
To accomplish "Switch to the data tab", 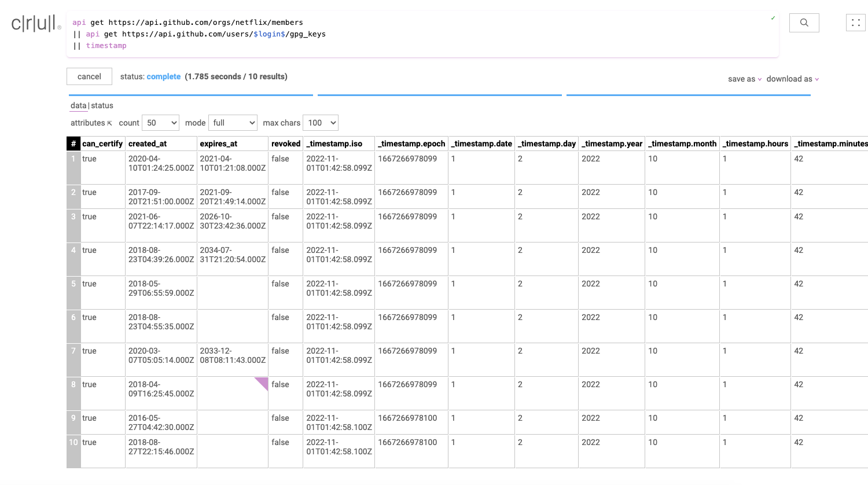I will 78,105.
